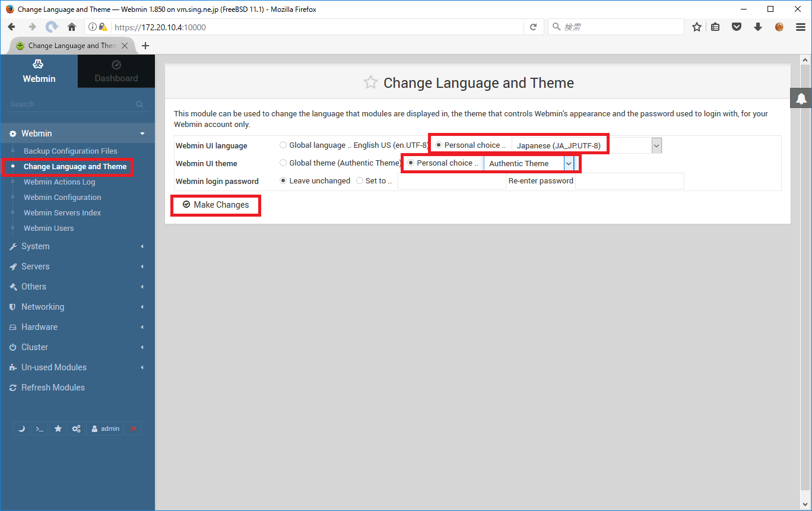Open Backup Configuration Files
This screenshot has height=511, width=812.
(71, 151)
